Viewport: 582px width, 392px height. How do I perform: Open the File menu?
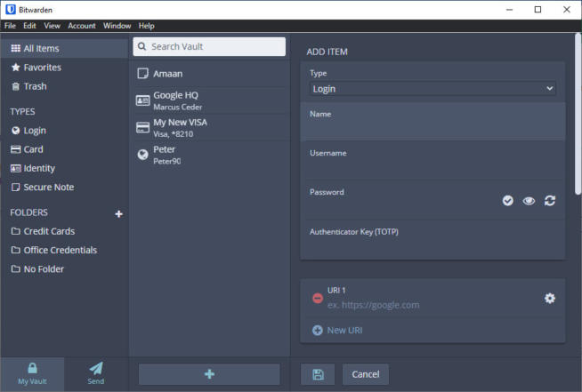tap(10, 26)
